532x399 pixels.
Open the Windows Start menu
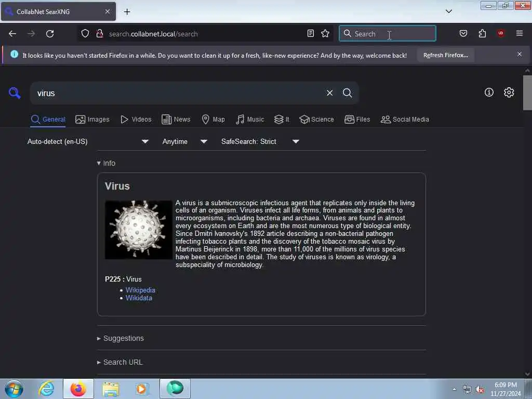[14, 389]
